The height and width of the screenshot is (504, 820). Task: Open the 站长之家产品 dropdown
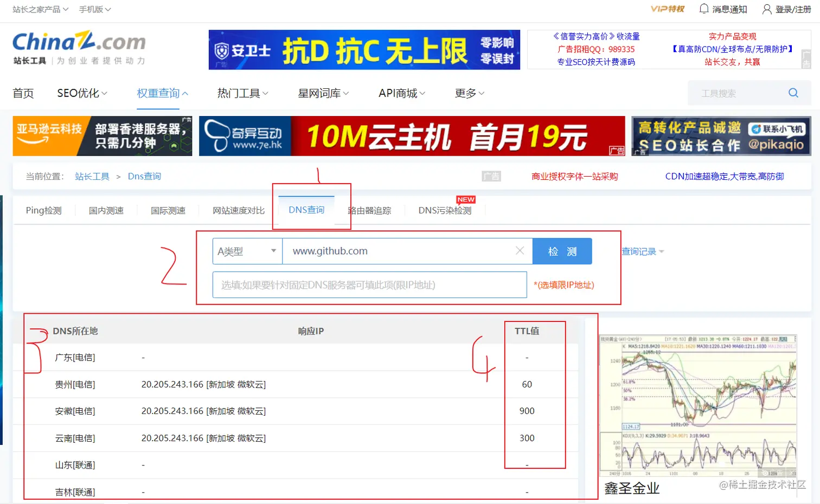[40, 9]
